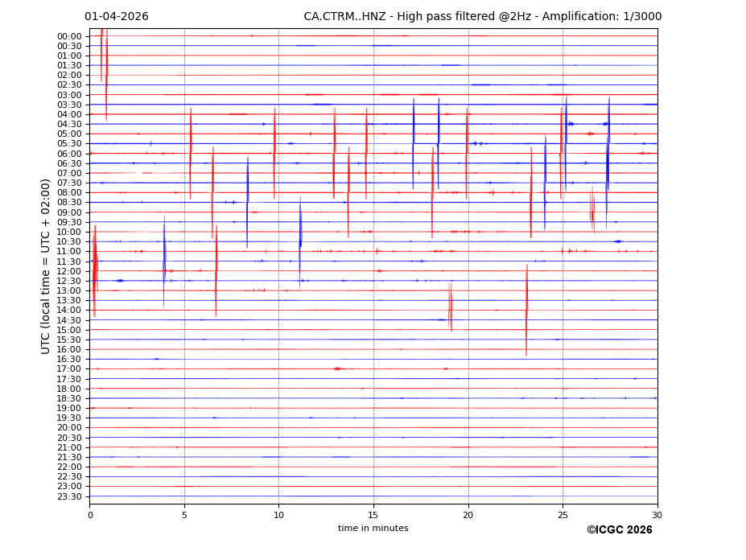Select x-axis tick label 10
Viewport: 746px width, 560px height.
(278, 515)
